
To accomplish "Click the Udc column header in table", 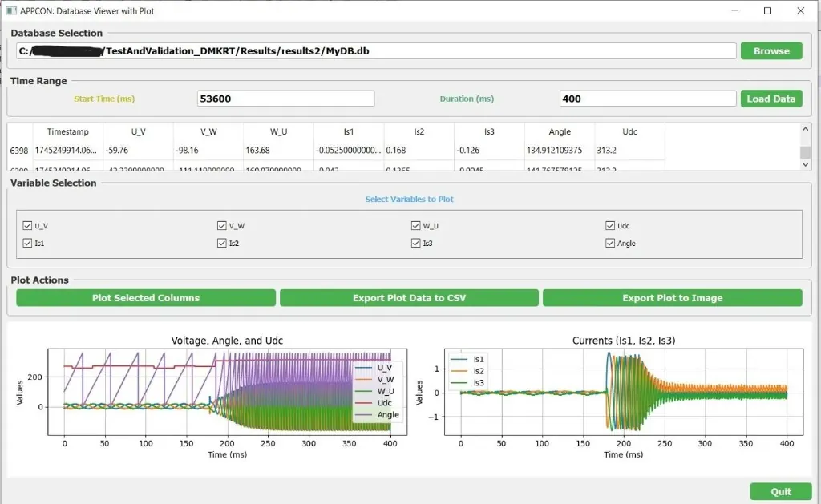I will pyautogui.click(x=630, y=132).
